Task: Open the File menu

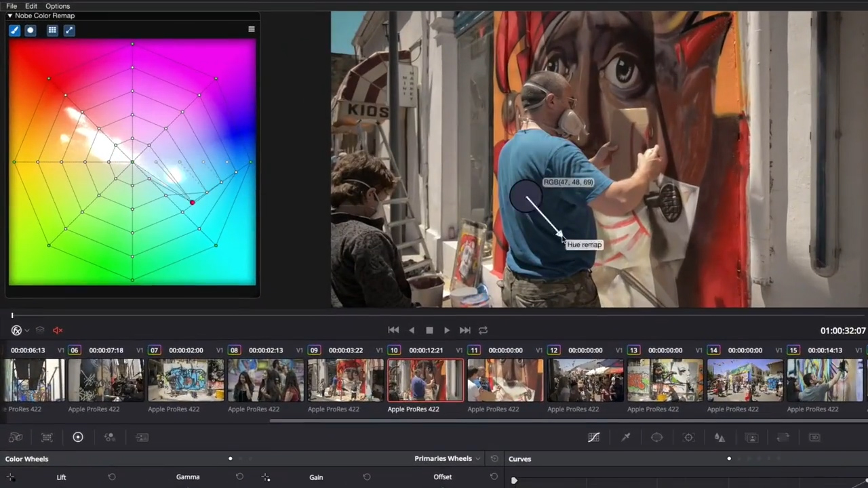Action: pos(12,6)
